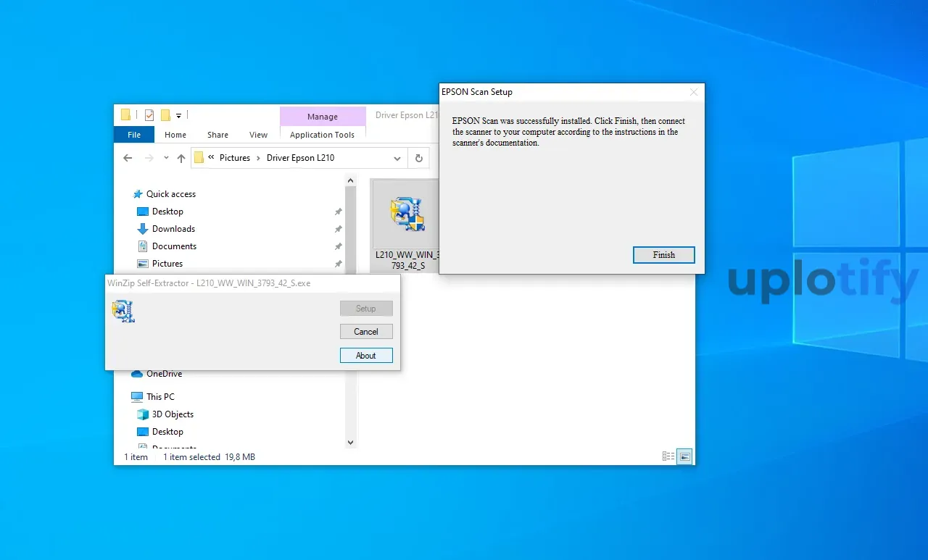928x560 pixels.
Task: Refresh the Driver Epson L210 folder
Action: [x=418, y=158]
